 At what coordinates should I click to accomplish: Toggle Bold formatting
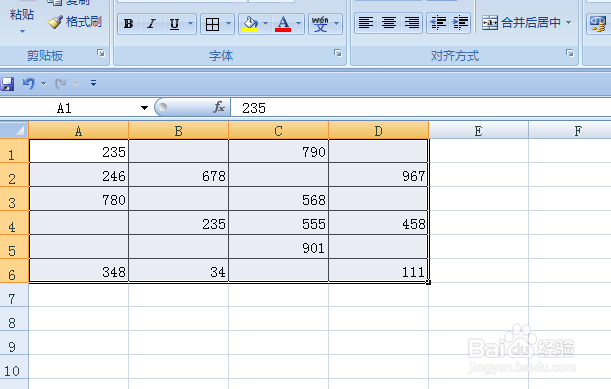coord(129,24)
